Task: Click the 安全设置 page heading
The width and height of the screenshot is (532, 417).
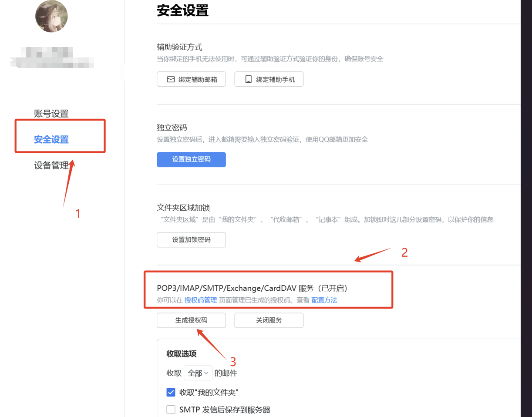Action: pyautogui.click(x=182, y=10)
